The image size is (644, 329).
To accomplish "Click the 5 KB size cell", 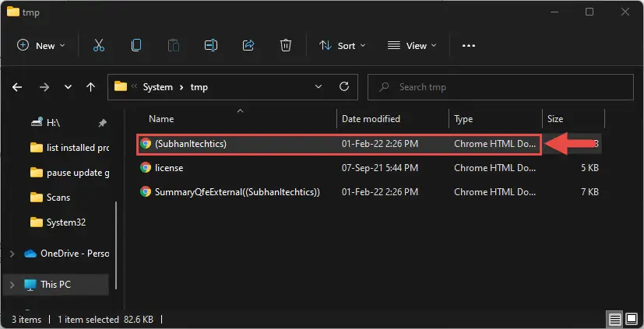I will 589,168.
